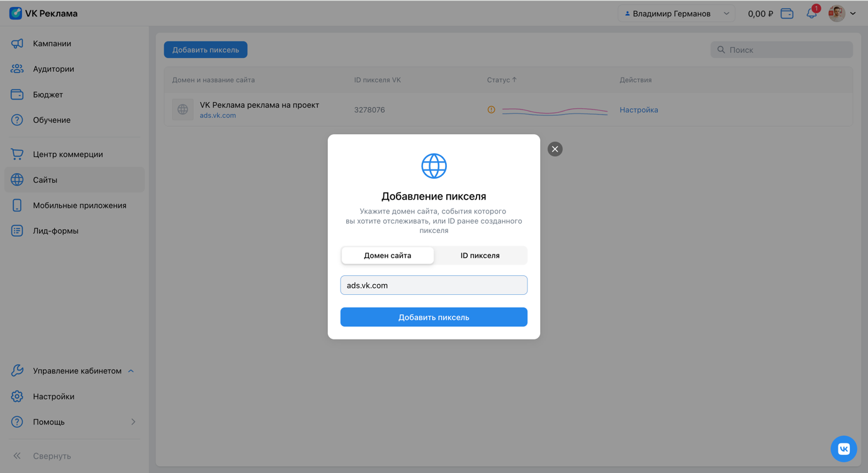The height and width of the screenshot is (473, 868).
Task: Open the Владимир Германов account dropdown
Action: (x=676, y=13)
